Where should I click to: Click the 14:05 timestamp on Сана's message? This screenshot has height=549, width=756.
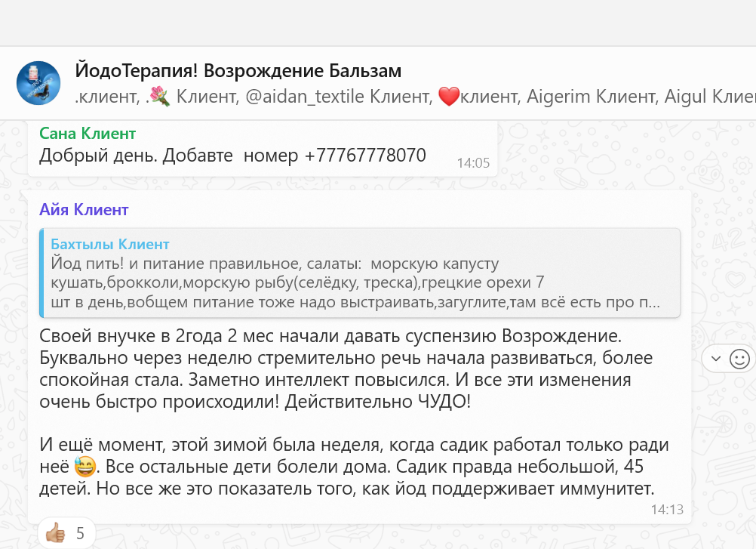click(x=473, y=162)
